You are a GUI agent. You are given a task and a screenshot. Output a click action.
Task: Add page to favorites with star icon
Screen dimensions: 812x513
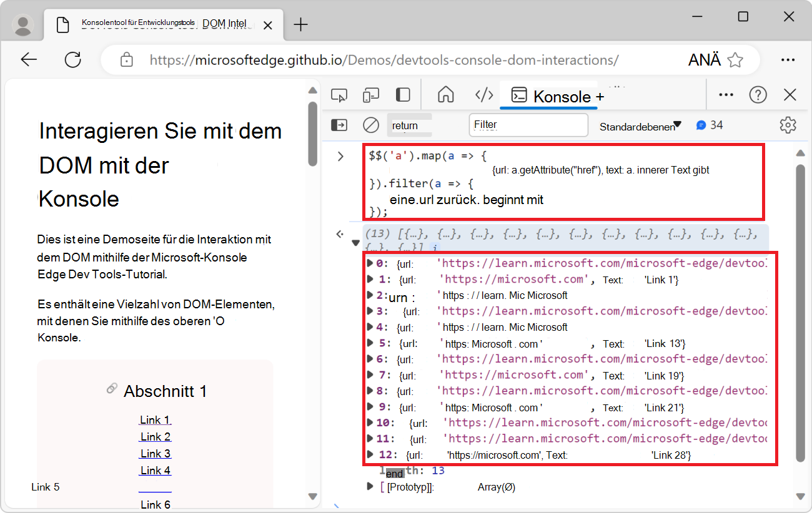pyautogui.click(x=736, y=59)
